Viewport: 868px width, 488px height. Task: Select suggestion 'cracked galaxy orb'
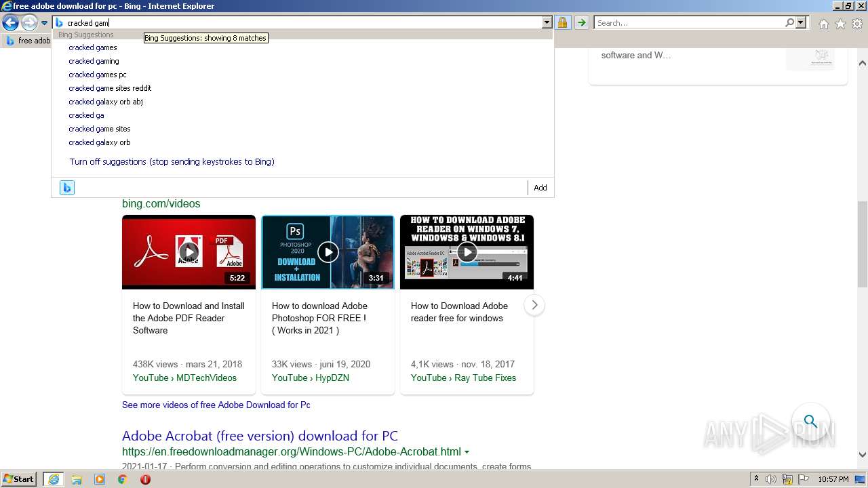(100, 142)
